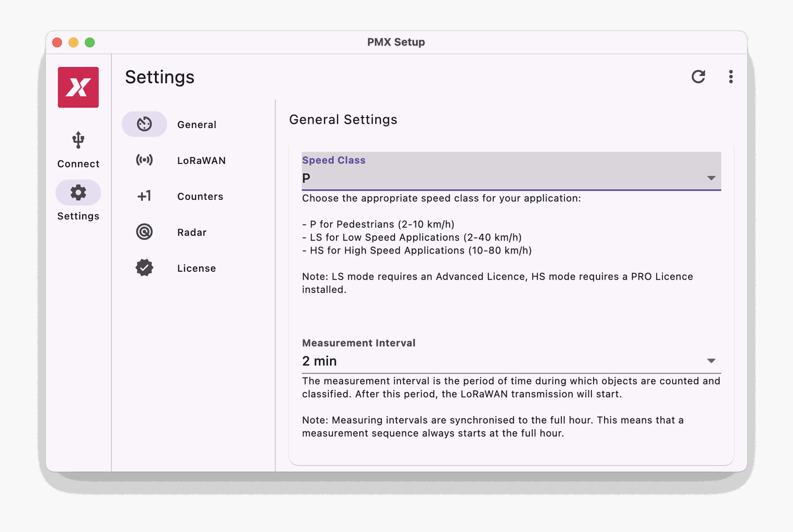Select the General settings clock icon
This screenshot has height=532, width=793.
pos(144,124)
